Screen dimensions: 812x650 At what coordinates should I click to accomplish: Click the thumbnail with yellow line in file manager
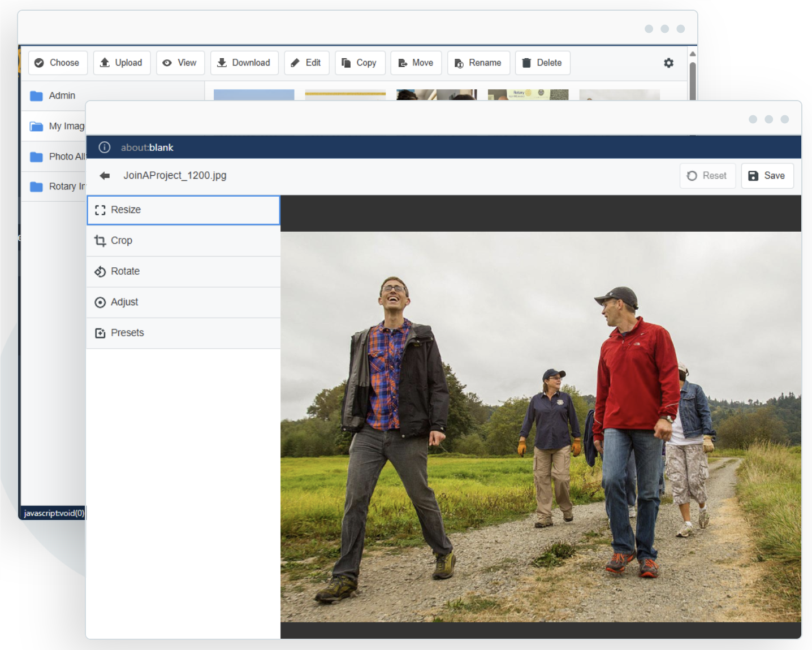click(x=345, y=95)
